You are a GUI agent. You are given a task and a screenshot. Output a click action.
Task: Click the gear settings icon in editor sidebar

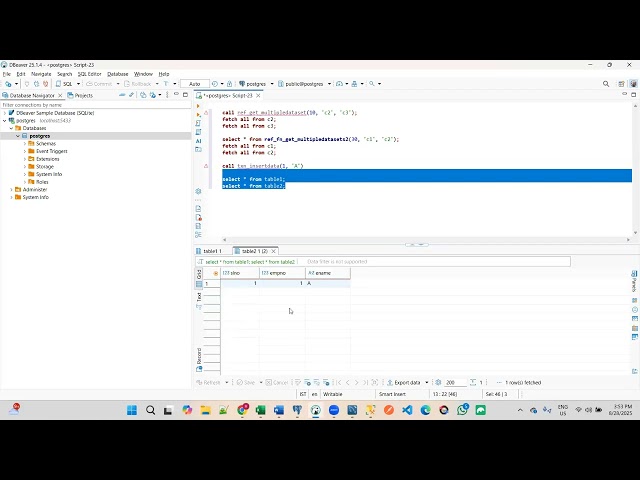click(198, 191)
